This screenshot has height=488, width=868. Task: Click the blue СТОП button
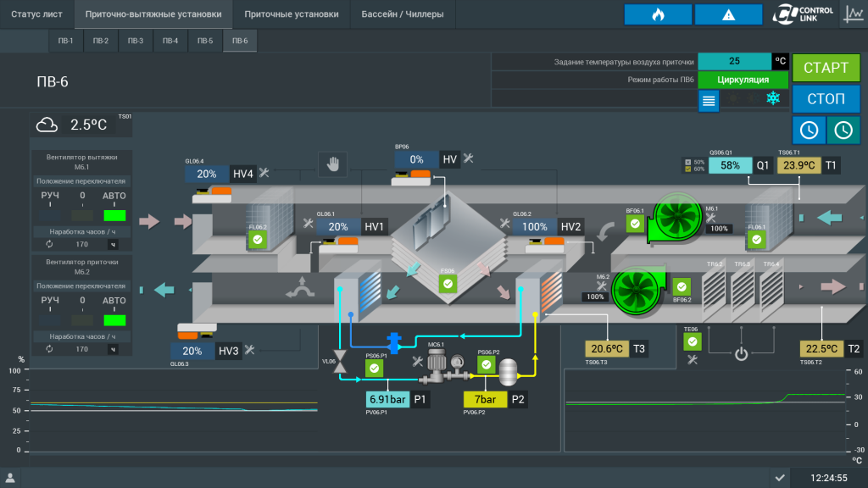pyautogui.click(x=826, y=99)
